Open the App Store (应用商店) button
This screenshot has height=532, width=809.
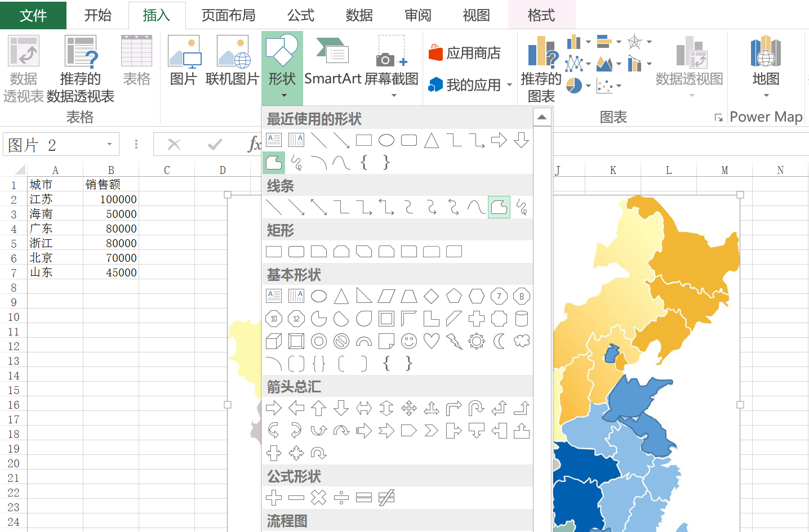click(465, 53)
